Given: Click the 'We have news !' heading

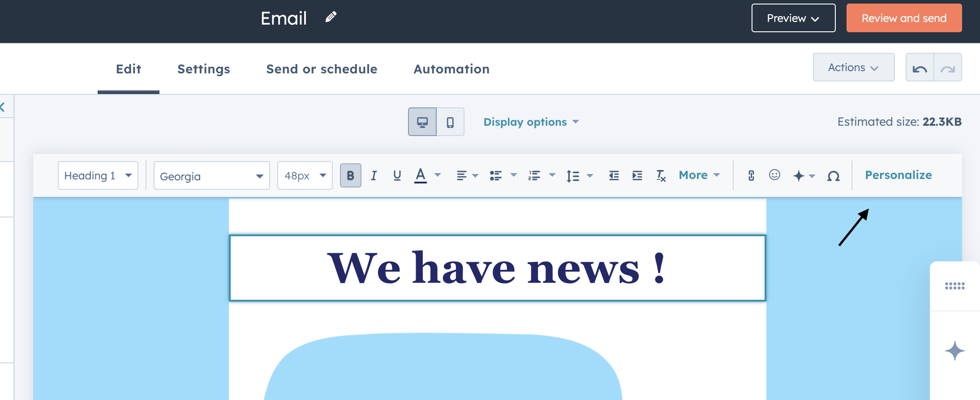Looking at the screenshot, I should [x=497, y=268].
